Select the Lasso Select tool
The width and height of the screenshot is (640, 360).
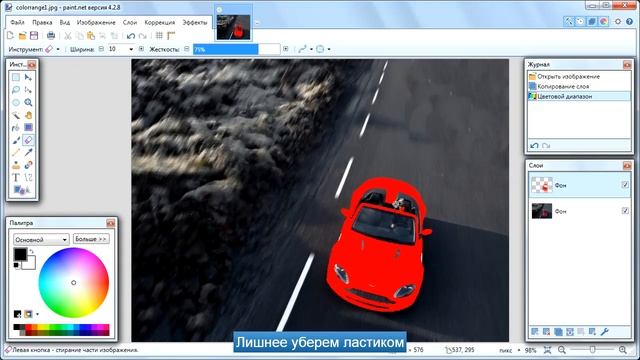16,90
